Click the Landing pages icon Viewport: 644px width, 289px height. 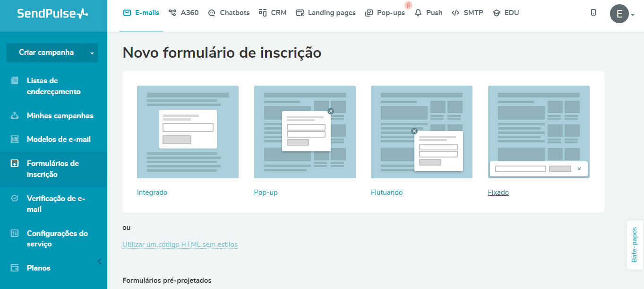click(300, 13)
